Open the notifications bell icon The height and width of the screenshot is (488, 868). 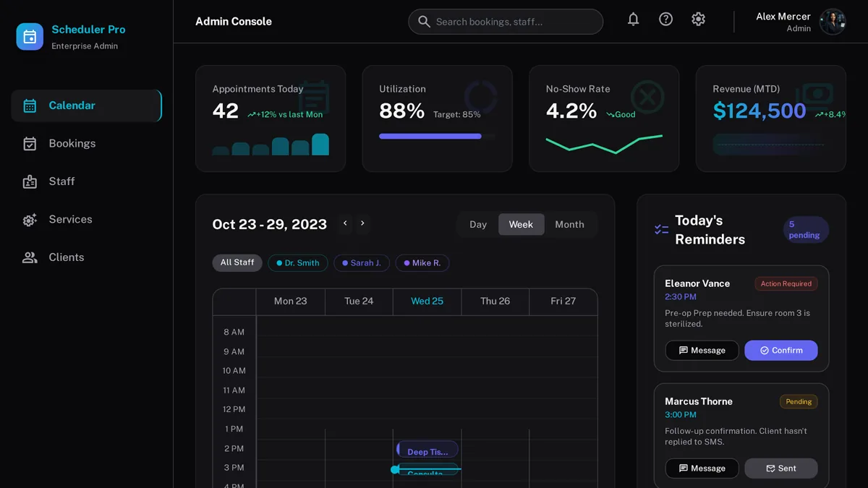633,20
